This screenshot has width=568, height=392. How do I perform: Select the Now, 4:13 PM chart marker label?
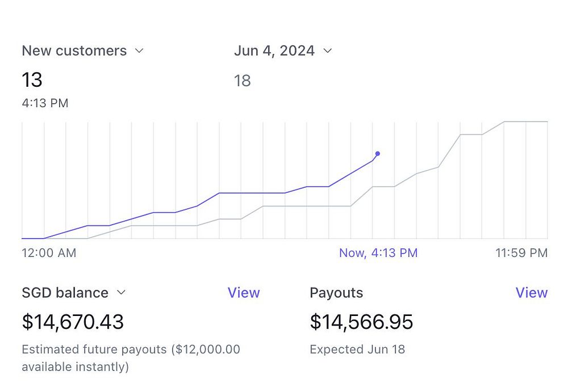[378, 253]
